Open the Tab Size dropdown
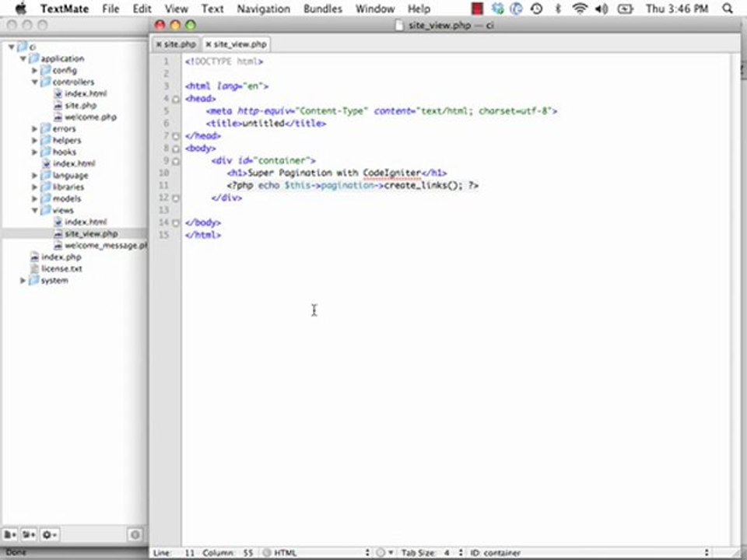The image size is (747, 560). click(x=432, y=553)
